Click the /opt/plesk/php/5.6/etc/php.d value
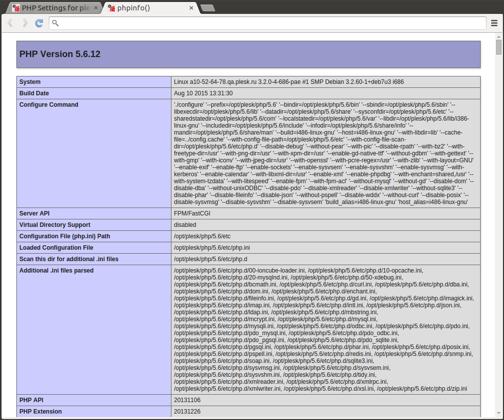504x420 pixels. click(x=211, y=259)
